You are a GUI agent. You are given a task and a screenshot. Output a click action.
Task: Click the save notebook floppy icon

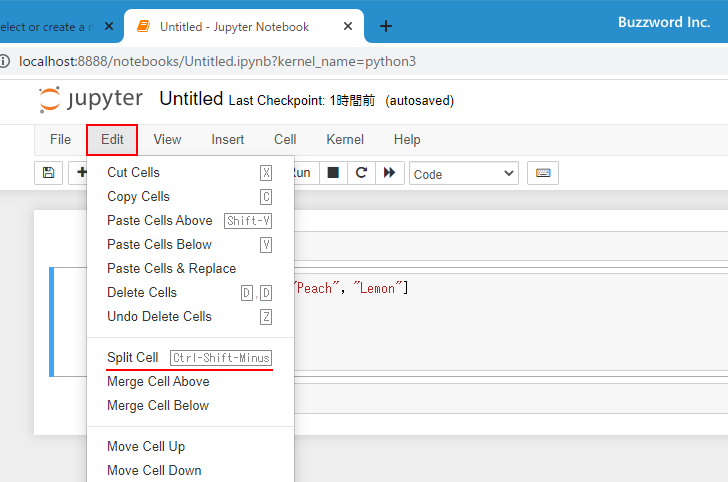point(48,173)
